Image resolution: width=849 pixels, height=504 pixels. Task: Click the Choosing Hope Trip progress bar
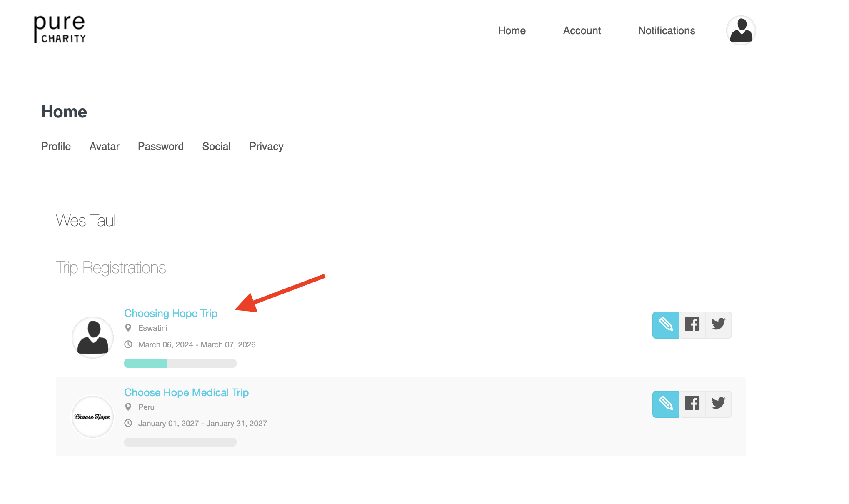[180, 363]
